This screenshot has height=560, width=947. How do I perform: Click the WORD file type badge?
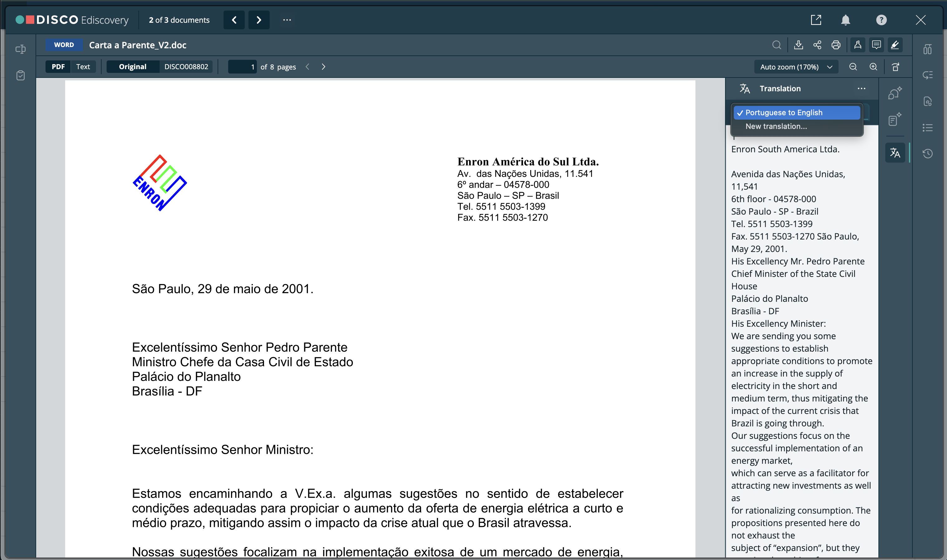64,45
